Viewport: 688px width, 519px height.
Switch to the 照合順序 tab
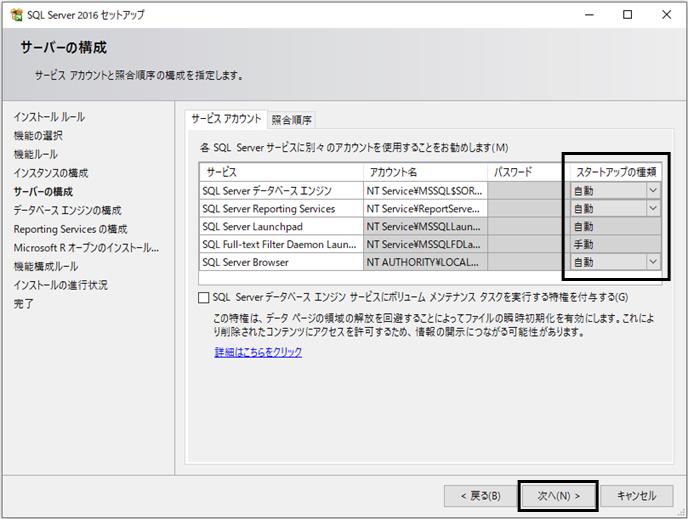pos(291,120)
